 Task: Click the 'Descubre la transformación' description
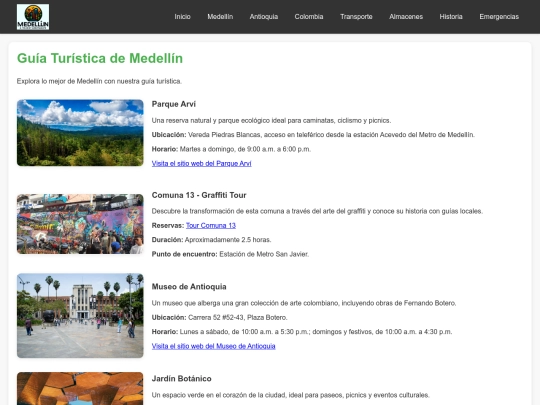(x=317, y=211)
